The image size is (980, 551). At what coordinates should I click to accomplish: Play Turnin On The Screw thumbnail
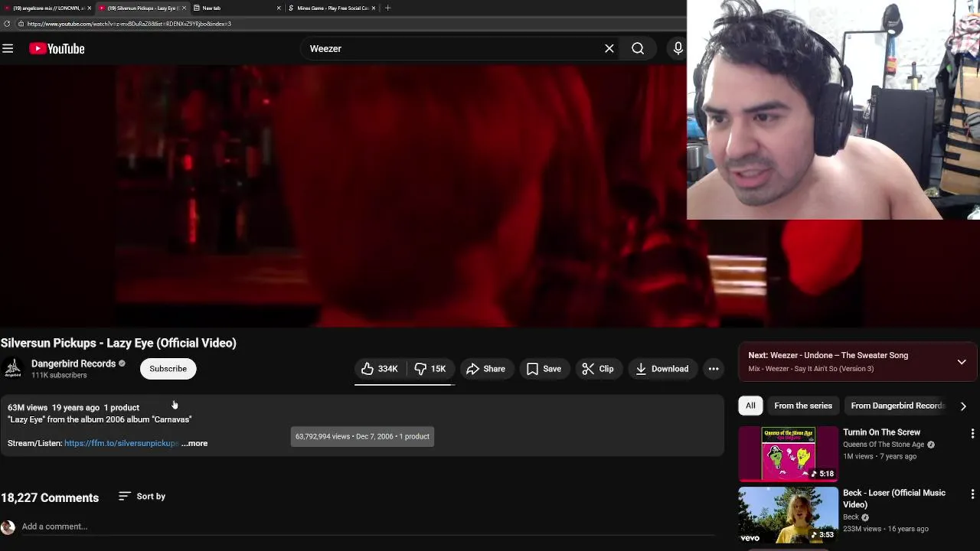coord(788,453)
